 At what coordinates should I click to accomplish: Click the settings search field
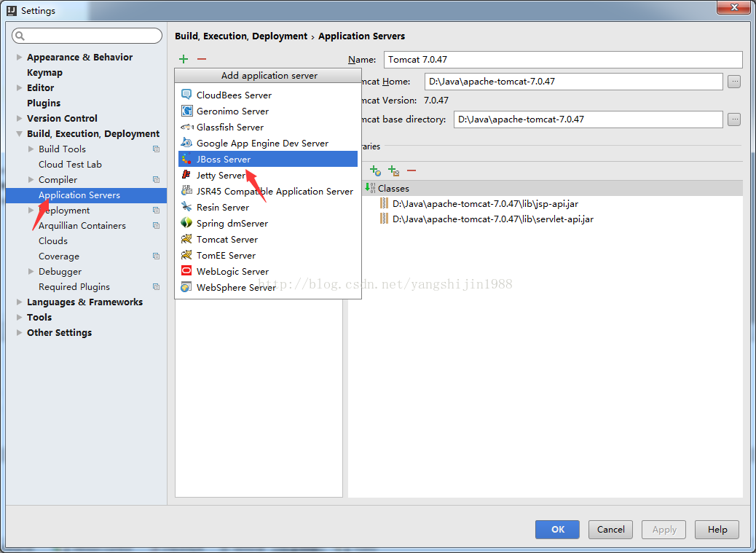tap(87, 36)
